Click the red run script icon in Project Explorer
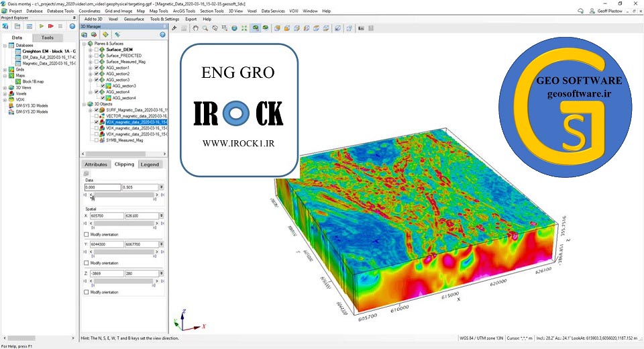Image resolution: width=644 pixels, height=349 pixels. (50, 26)
